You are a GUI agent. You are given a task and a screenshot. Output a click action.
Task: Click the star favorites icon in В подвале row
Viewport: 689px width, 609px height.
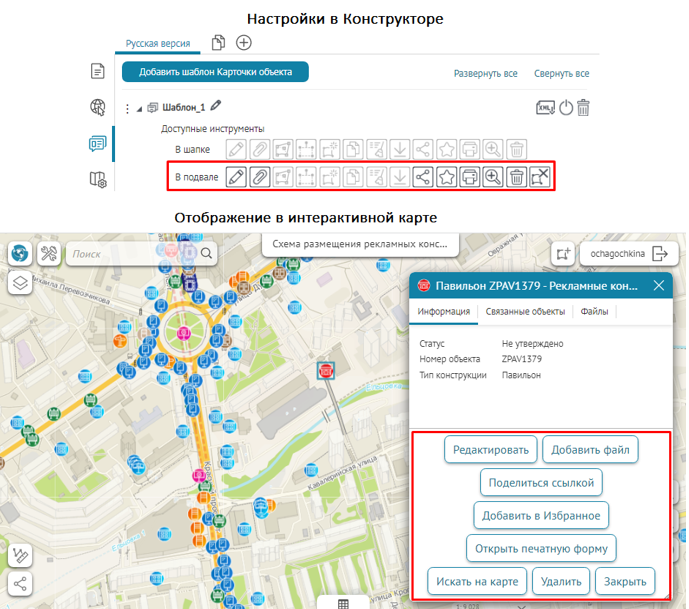[446, 177]
